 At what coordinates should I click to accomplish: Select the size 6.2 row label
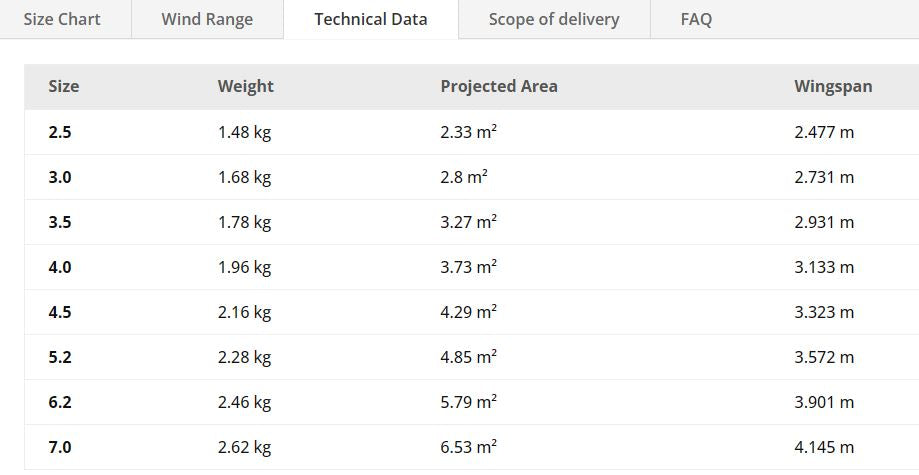[60, 402]
